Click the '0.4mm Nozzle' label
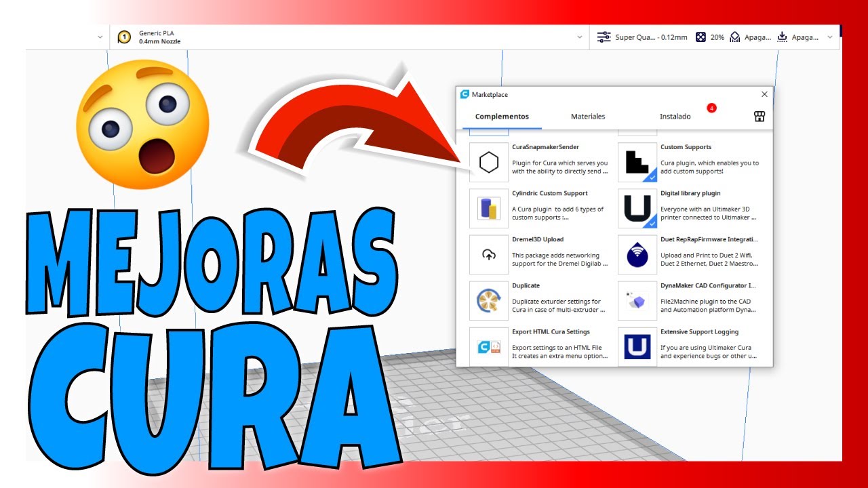Viewport: 868px width, 488px height. tap(159, 41)
